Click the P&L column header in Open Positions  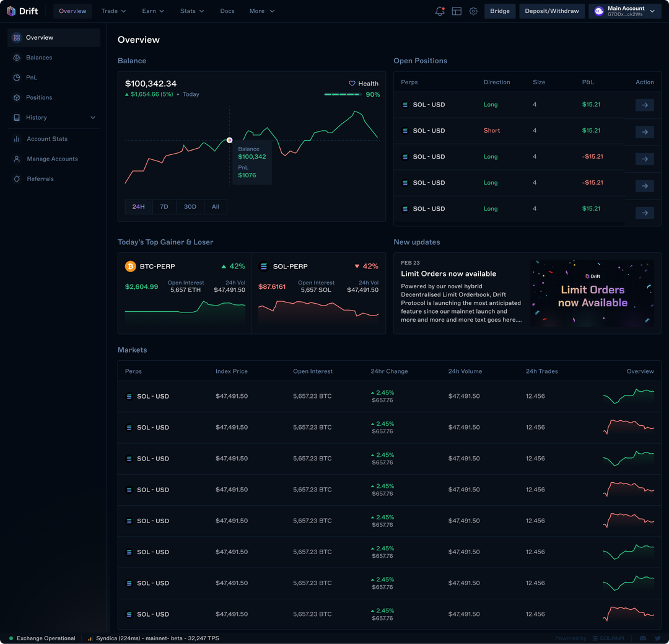click(588, 82)
